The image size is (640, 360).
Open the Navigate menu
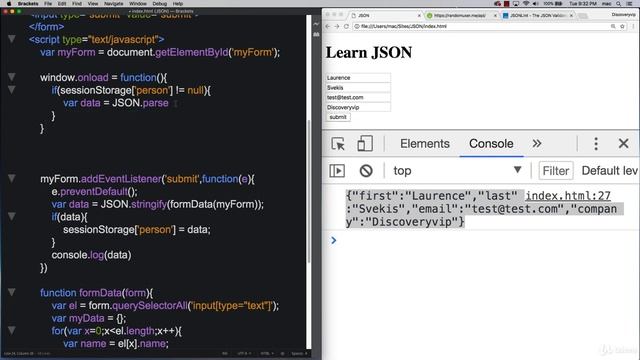coord(113,3)
